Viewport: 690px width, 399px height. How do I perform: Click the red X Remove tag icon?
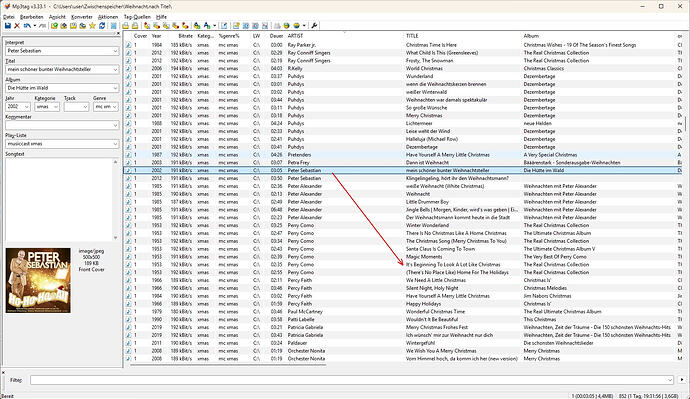(17, 26)
